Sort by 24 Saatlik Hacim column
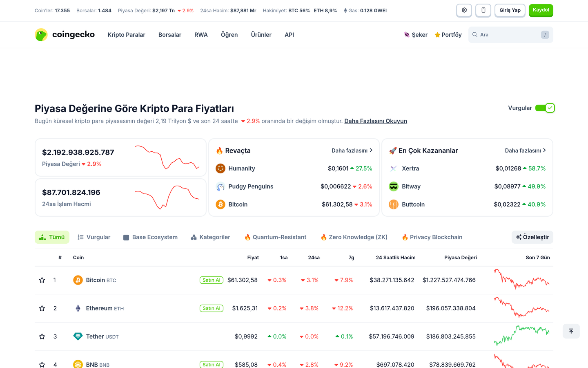 point(396,258)
